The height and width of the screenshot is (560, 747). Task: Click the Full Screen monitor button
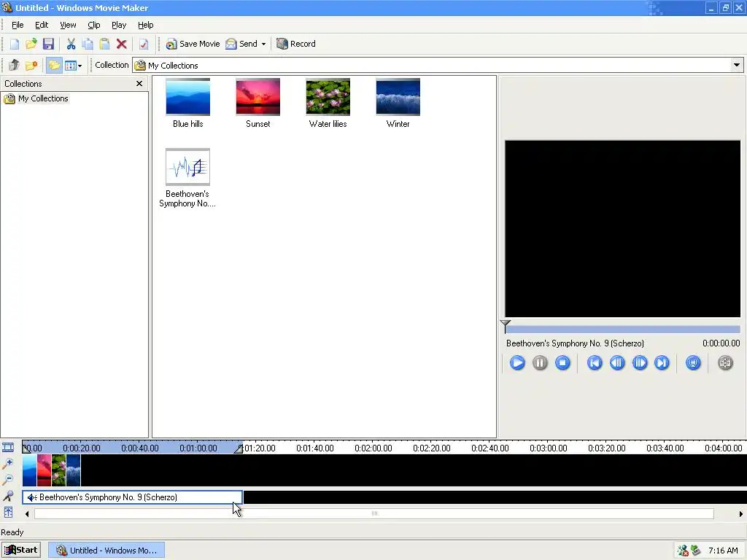[693, 363]
